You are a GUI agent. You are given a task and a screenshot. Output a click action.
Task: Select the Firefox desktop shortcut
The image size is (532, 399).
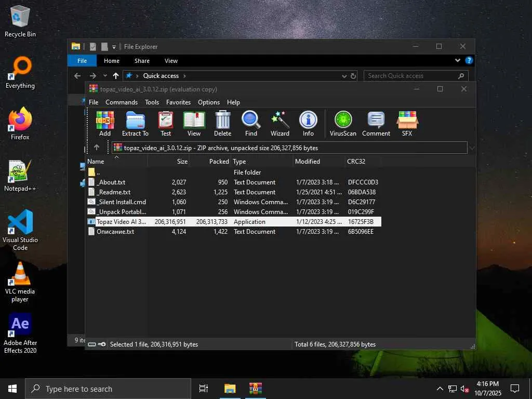(20, 124)
